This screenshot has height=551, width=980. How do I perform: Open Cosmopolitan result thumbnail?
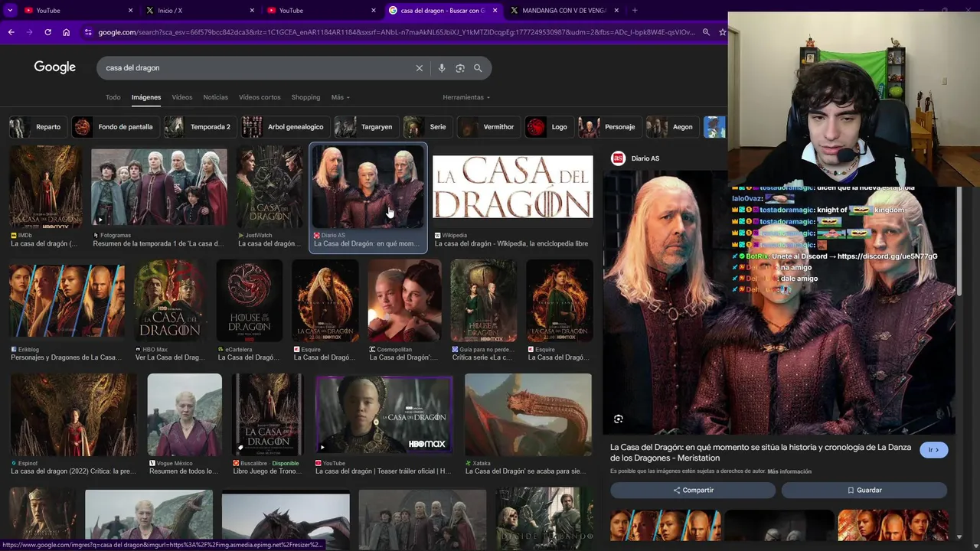(404, 301)
